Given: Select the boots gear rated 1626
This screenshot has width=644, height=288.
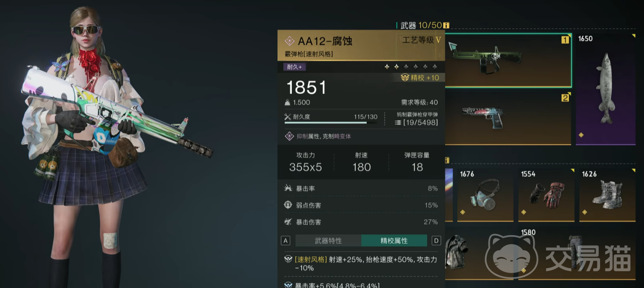Looking at the screenshot, I should [607, 195].
